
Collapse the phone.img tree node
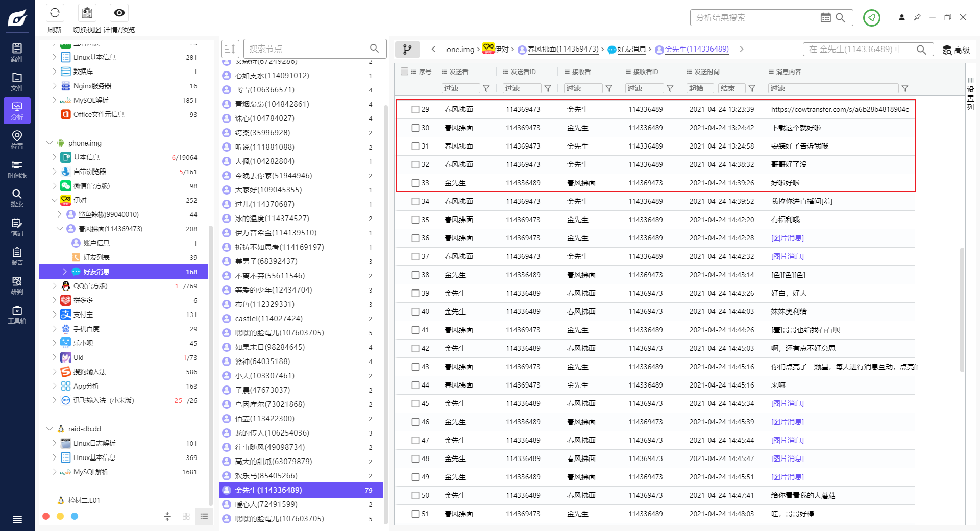(50, 143)
